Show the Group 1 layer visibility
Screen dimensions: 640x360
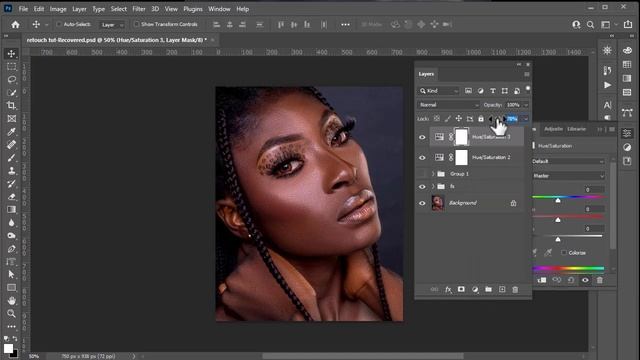[x=422, y=174]
